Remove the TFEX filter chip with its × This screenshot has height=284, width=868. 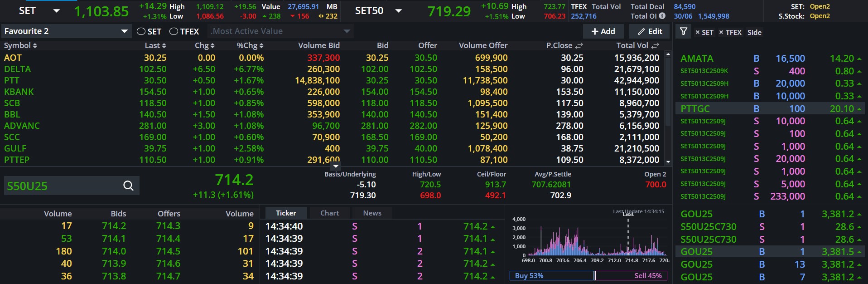(x=721, y=32)
